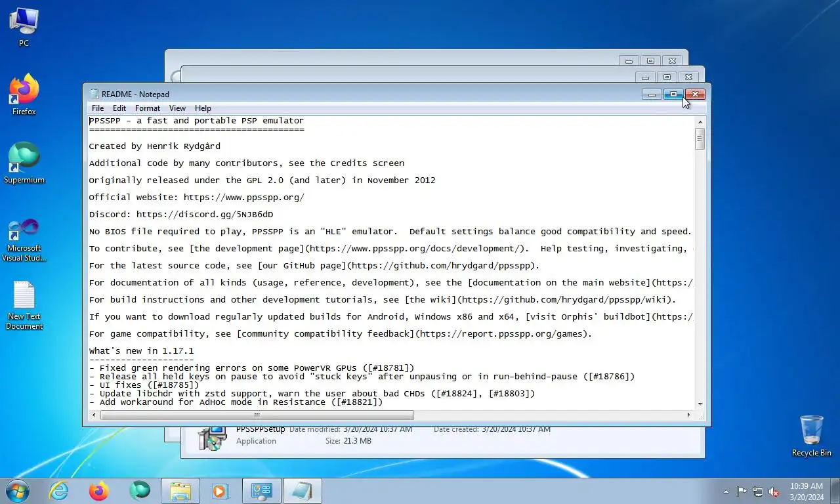Viewport: 840px width, 504px height.
Task: Click the 'Add workaround for AdHoc mode' line
Action: [236, 402]
